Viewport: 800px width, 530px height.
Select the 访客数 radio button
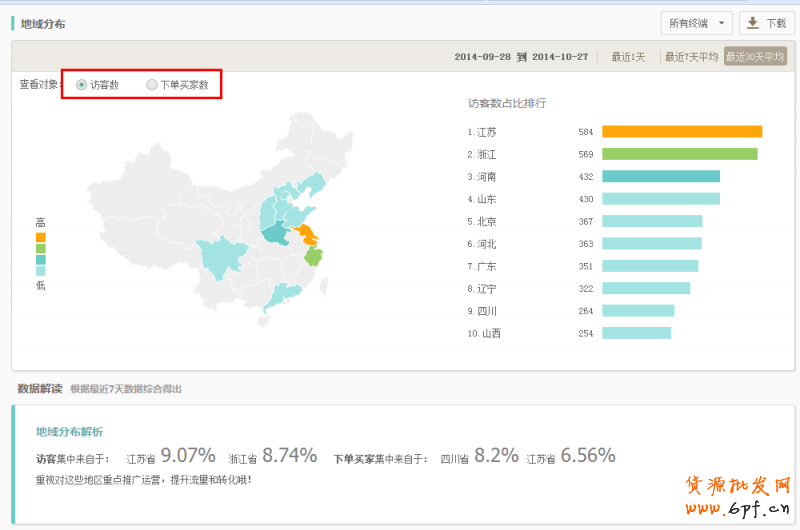[x=81, y=85]
